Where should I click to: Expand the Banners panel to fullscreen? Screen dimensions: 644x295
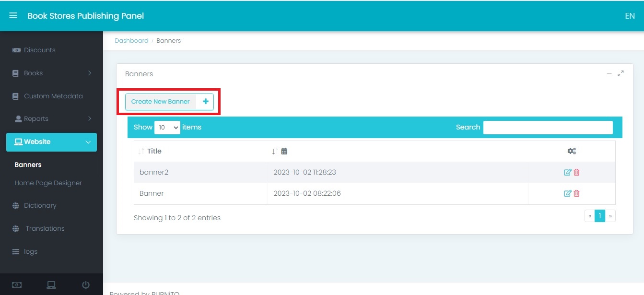(x=621, y=74)
